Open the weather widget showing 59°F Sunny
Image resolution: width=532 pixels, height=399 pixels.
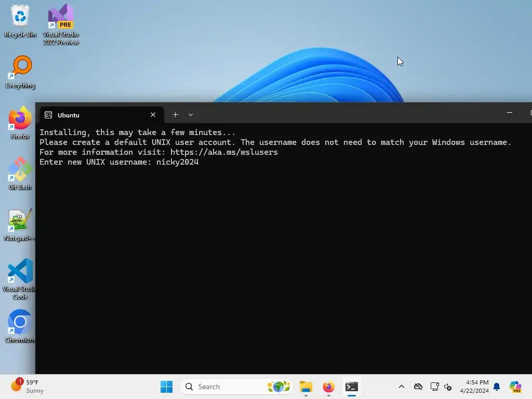(27, 387)
